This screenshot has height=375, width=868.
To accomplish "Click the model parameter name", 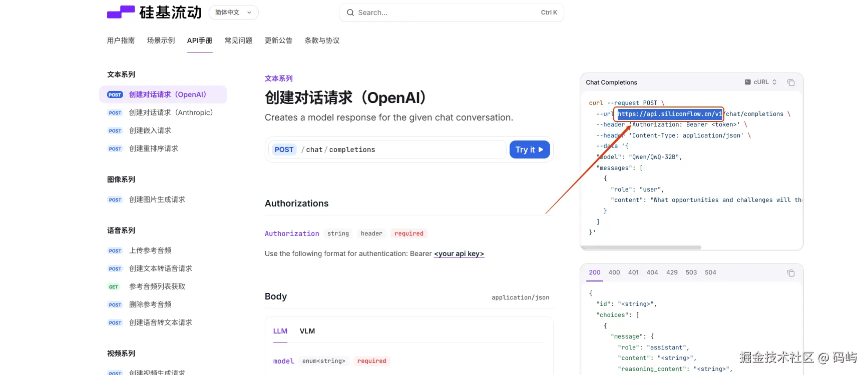I will pos(283,361).
